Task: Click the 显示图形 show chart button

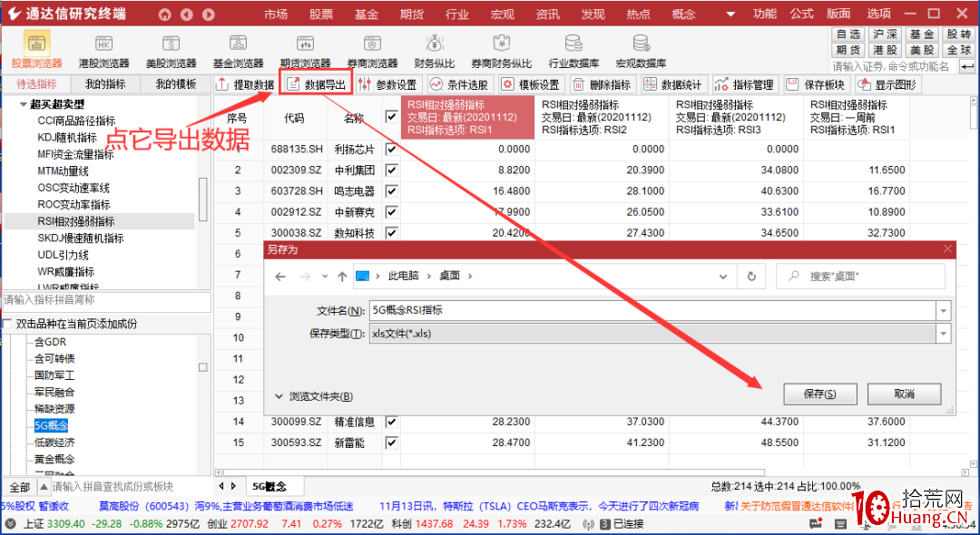Action: [887, 85]
